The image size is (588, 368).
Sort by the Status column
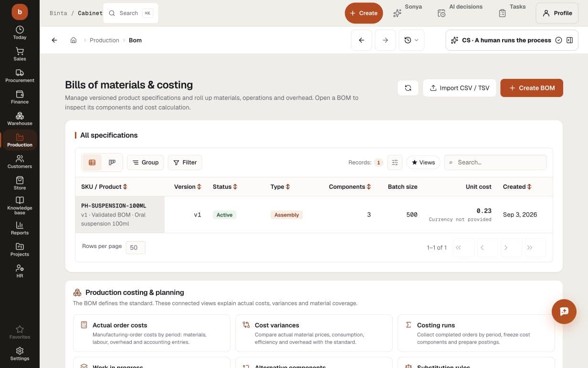pos(225,187)
